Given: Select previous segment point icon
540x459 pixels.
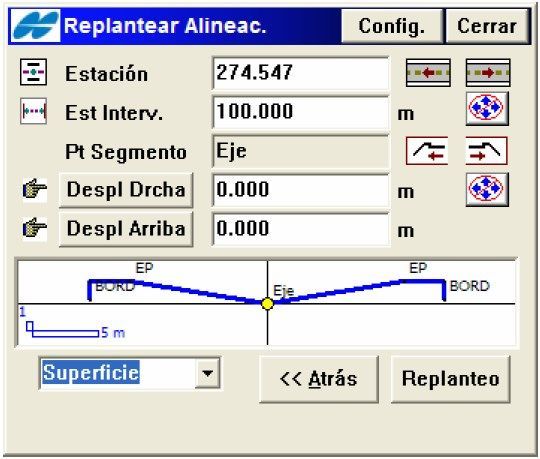Looking at the screenshot, I should tap(427, 150).
